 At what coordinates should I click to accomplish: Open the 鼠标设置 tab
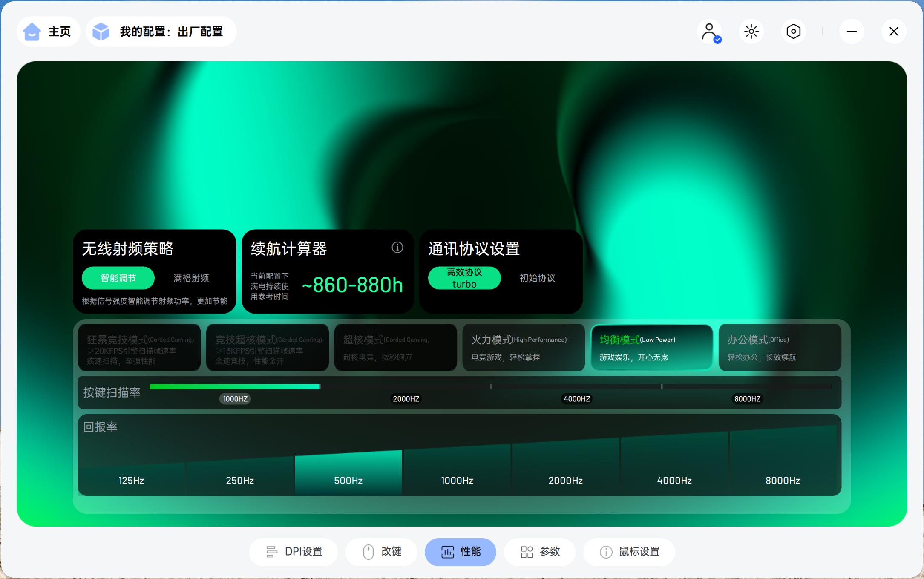629,552
